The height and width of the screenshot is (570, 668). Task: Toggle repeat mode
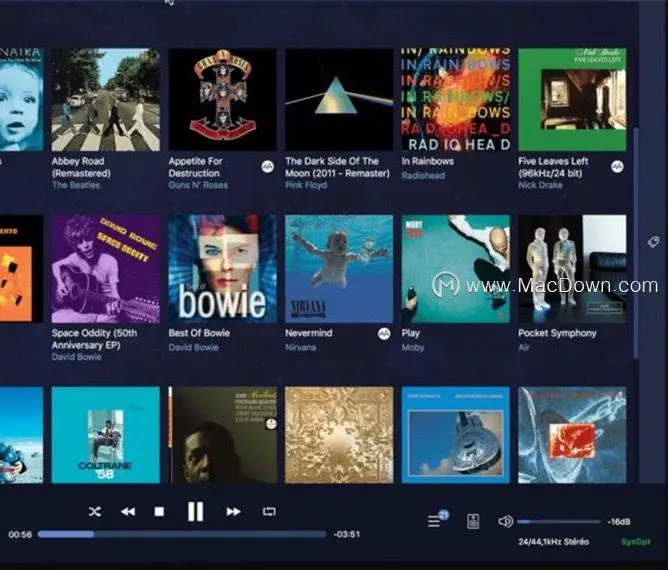(x=269, y=512)
